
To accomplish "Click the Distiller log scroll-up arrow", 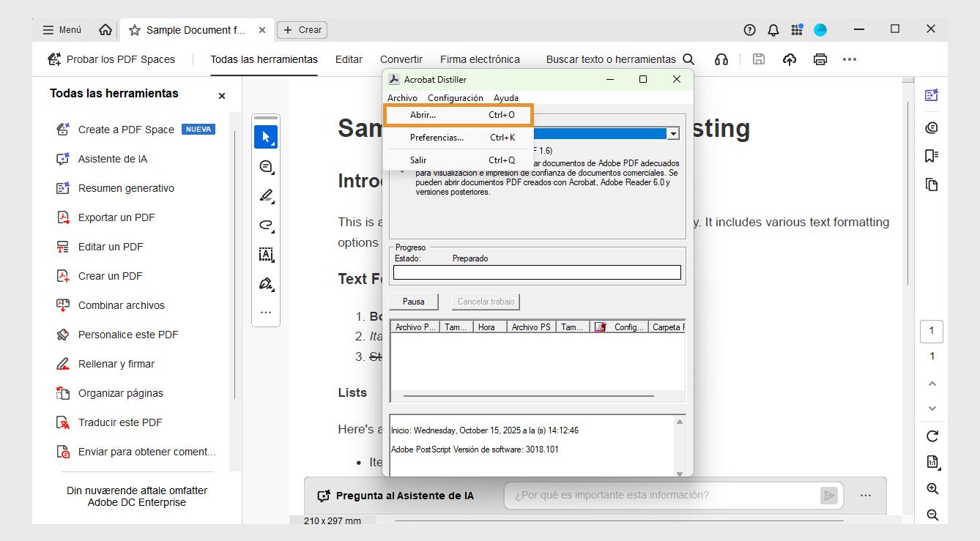I will [x=680, y=422].
